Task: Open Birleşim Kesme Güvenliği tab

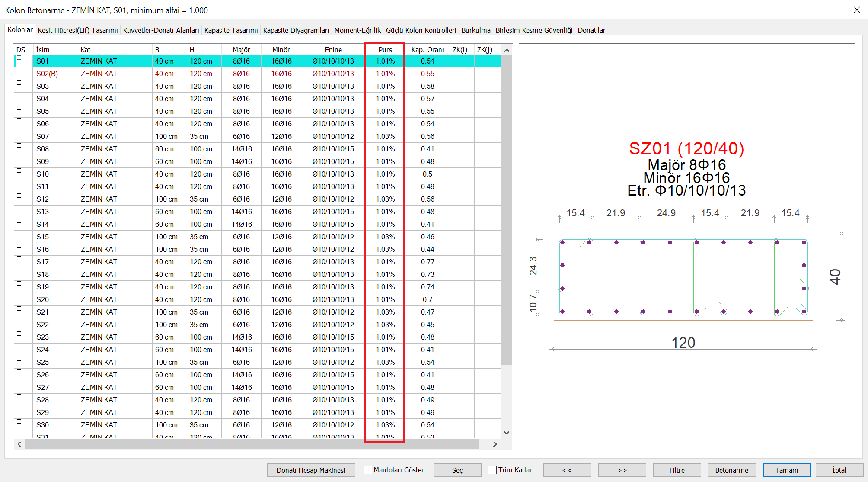Action: [x=534, y=30]
